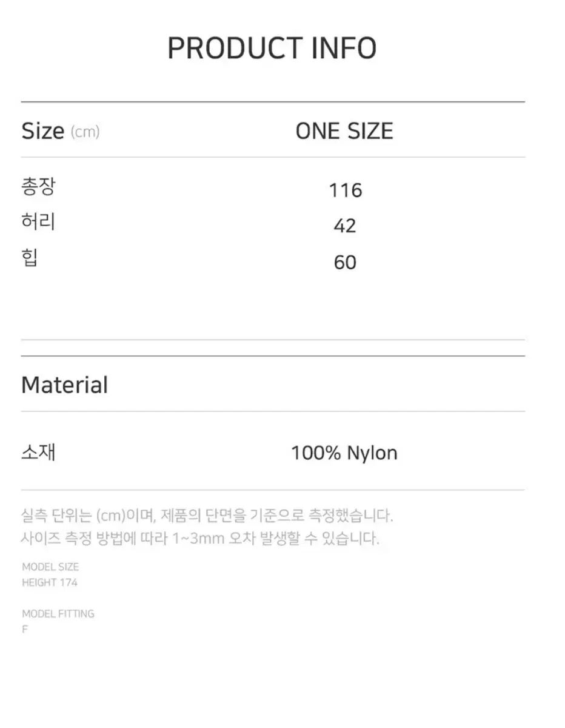Screen dimensions: 565x728
Task: Select the 116 total length value
Action: pyautogui.click(x=346, y=190)
